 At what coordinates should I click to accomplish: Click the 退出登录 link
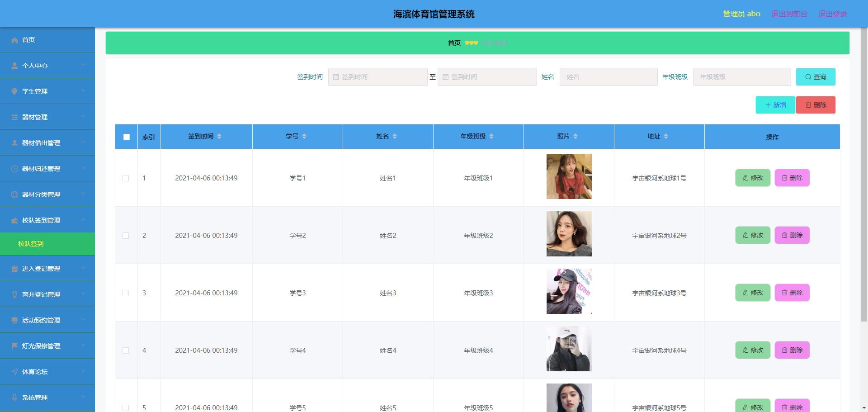pos(832,14)
